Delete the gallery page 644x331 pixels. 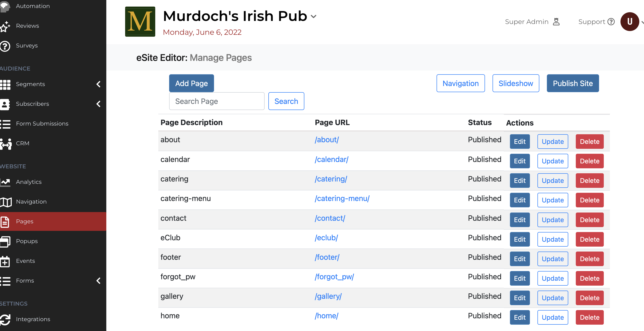coord(589,298)
